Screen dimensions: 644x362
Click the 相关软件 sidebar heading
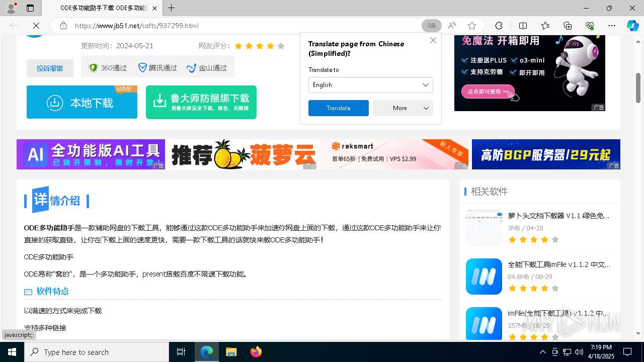click(x=489, y=192)
